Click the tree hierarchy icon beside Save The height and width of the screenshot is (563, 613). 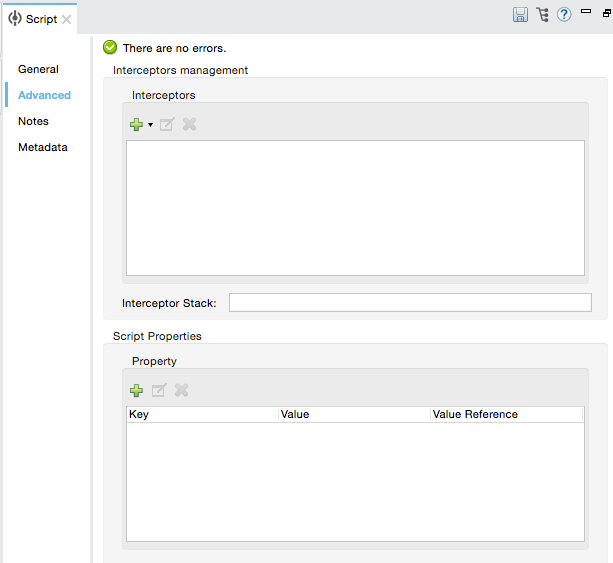click(543, 15)
